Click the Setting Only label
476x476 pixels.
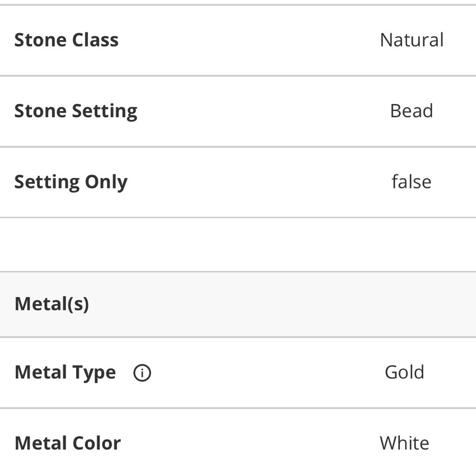pyautogui.click(x=71, y=182)
